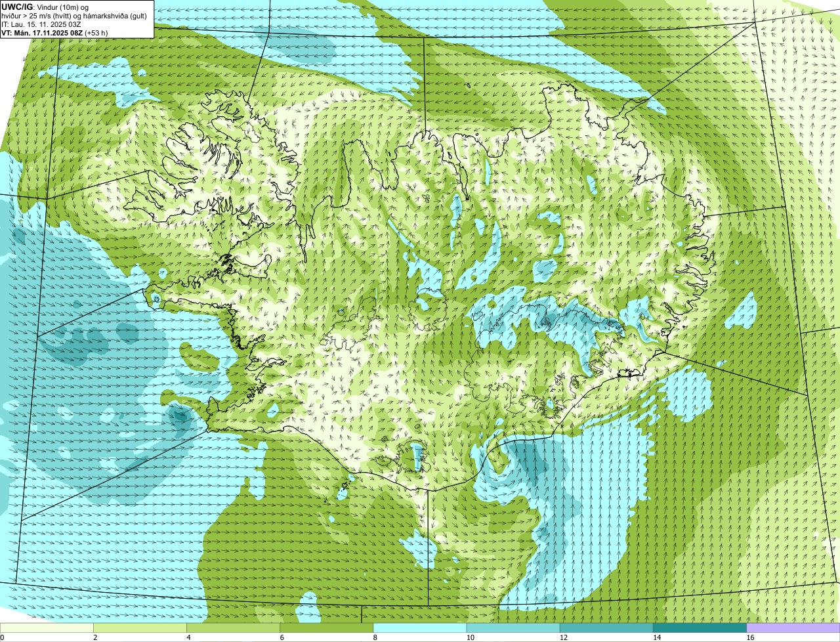Click the olive green 6–8 legend swatch
This screenshot has height=642, width=840.
tap(327, 628)
